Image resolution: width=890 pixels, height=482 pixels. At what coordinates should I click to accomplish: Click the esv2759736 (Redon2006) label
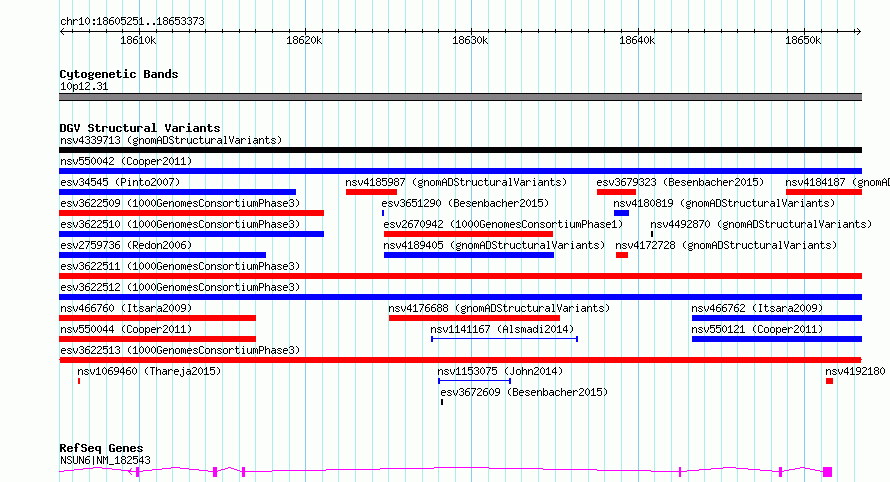[126, 245]
